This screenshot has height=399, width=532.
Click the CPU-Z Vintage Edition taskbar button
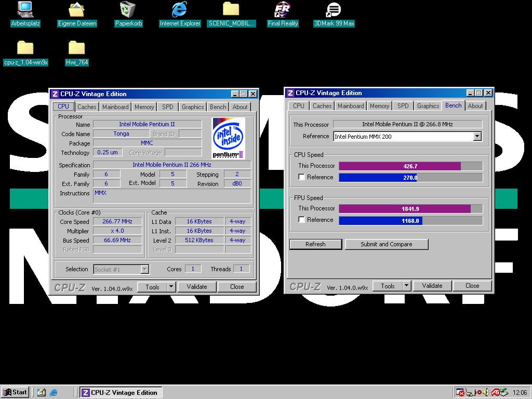[x=121, y=393]
